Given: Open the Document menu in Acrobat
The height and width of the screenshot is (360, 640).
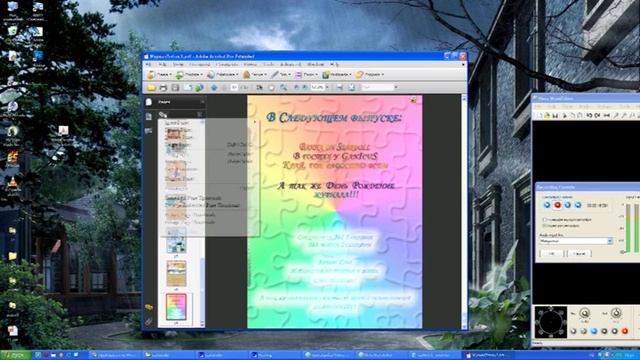Looking at the screenshot, I should pyautogui.click(x=200, y=64).
